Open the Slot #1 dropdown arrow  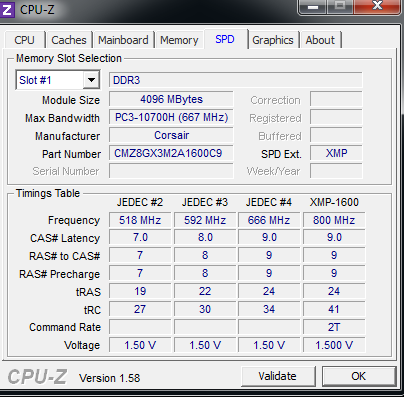coord(91,80)
